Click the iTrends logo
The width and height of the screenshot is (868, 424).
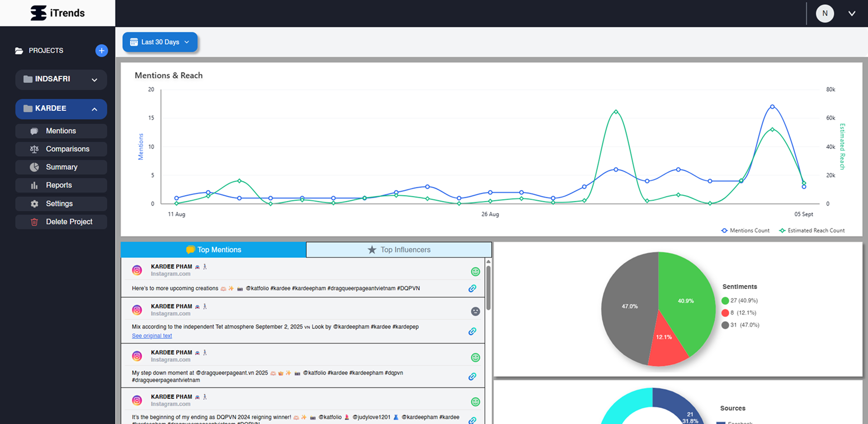click(57, 13)
